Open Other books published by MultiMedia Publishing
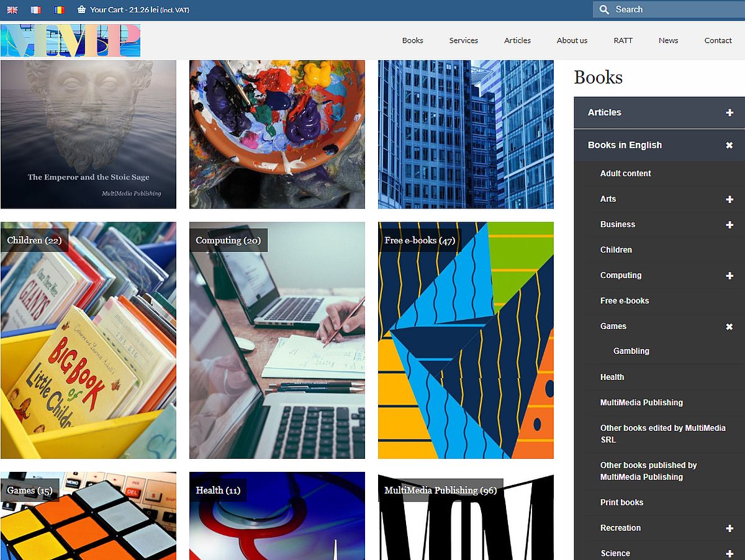The image size is (745, 560). [648, 471]
